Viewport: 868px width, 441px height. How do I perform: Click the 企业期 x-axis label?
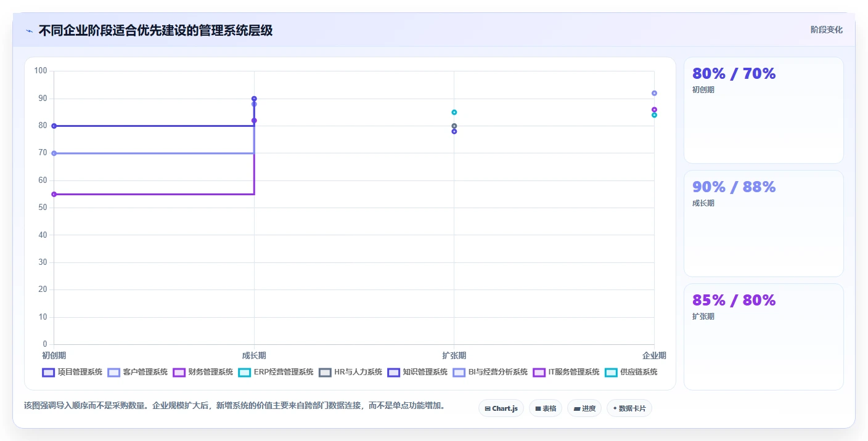pos(654,355)
